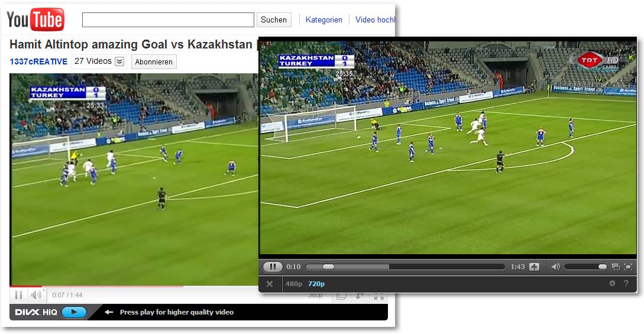644x334 pixels.
Task: Close the DivX quality bar
Action: coord(270,284)
